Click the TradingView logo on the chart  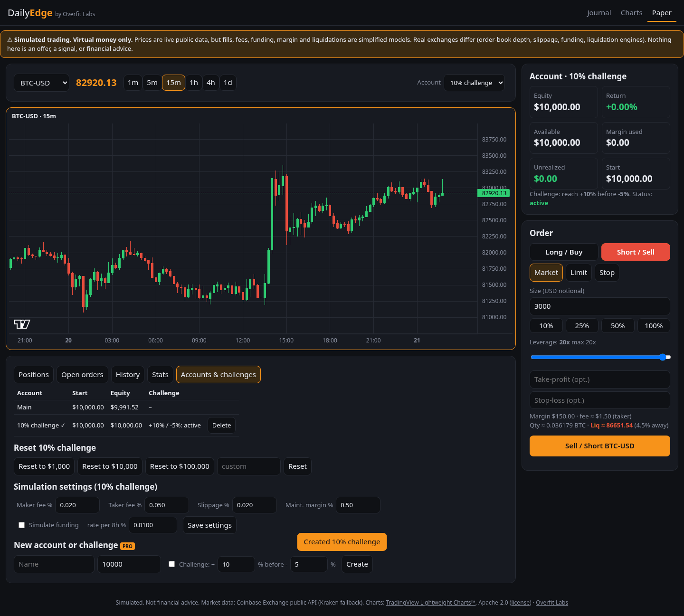22,324
